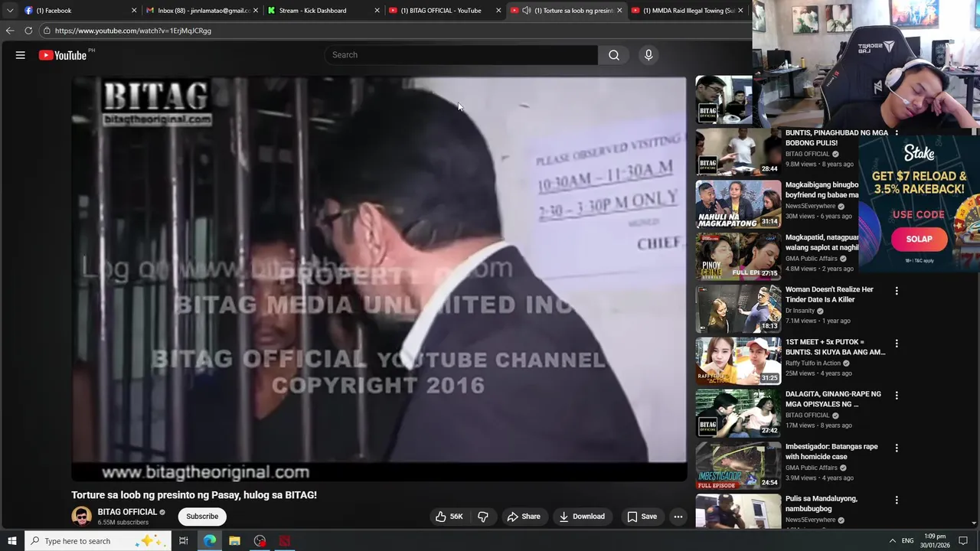Open Task View on the taskbar

tap(184, 541)
